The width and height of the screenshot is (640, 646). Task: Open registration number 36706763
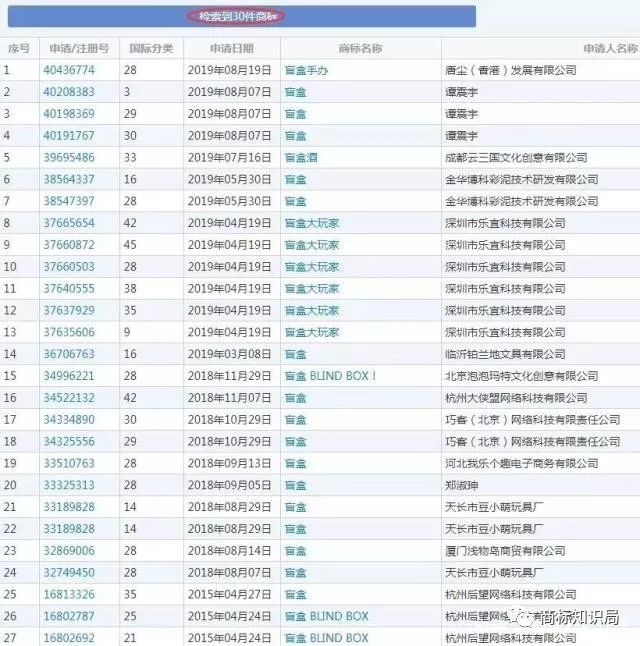click(69, 354)
